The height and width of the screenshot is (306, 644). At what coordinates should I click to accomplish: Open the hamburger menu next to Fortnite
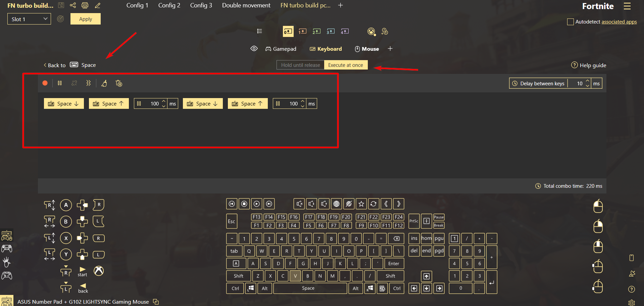click(x=627, y=6)
